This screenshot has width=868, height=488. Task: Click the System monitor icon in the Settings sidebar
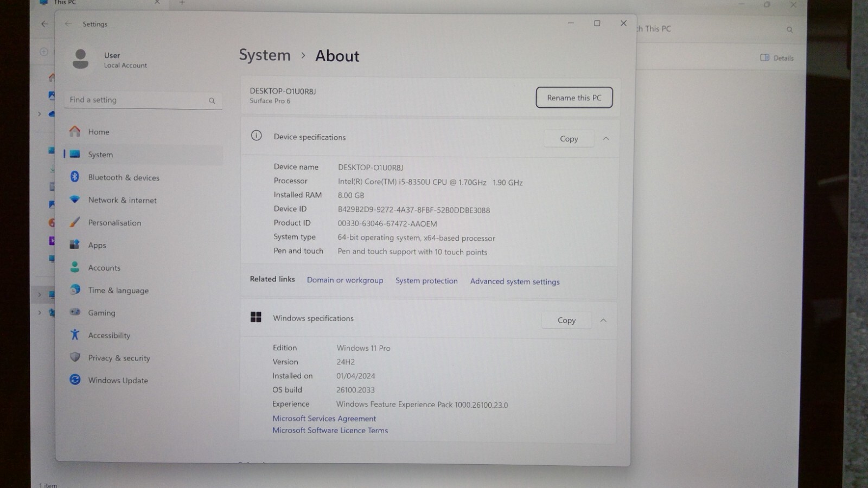coord(75,155)
